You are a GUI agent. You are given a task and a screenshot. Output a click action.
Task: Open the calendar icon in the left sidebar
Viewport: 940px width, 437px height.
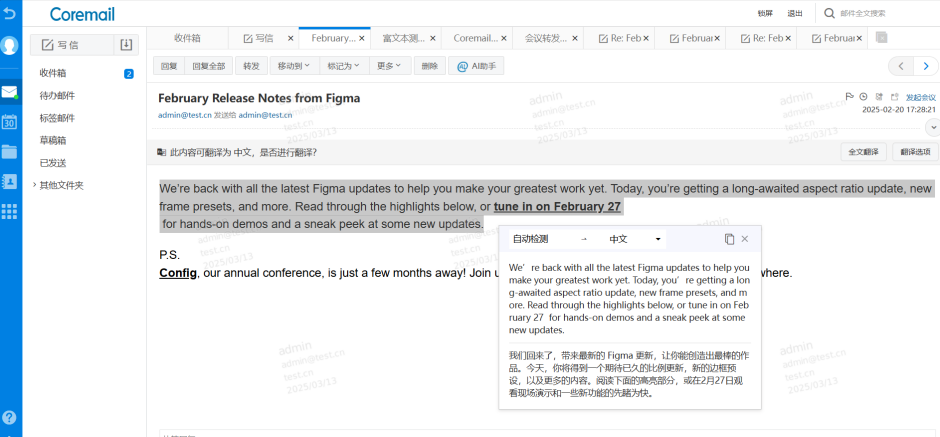[10, 122]
